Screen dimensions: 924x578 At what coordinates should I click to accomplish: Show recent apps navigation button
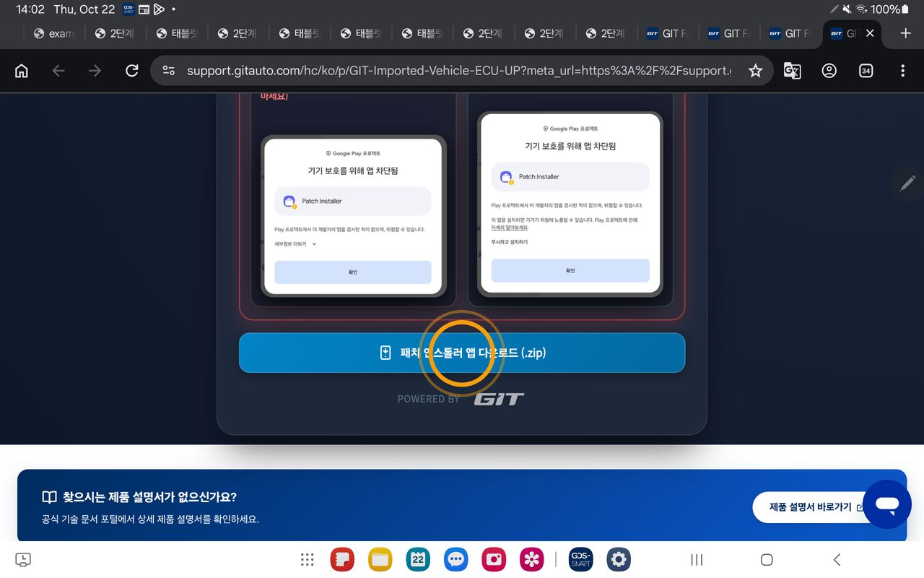[697, 559]
